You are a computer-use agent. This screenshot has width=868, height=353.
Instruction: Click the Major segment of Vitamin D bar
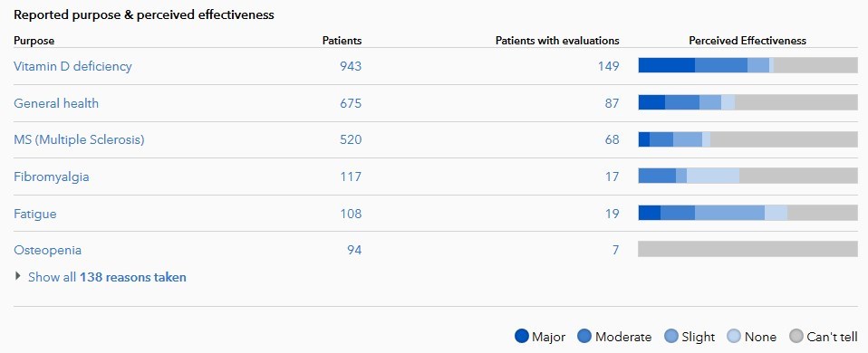pyautogui.click(x=667, y=65)
